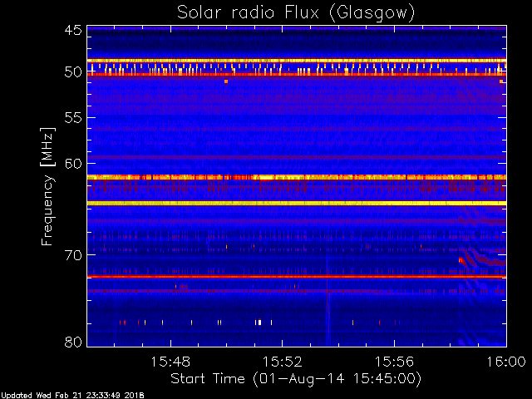Click the bright yellow band near 64 MHz
The width and height of the screenshot is (532, 399).
pyautogui.click(x=297, y=203)
